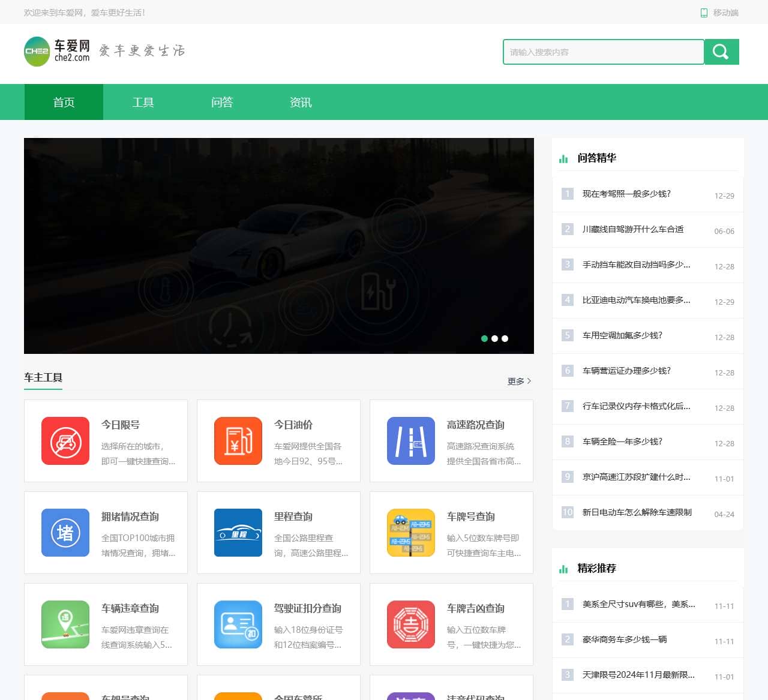Select the second carousel dot
768x700 pixels.
494,338
